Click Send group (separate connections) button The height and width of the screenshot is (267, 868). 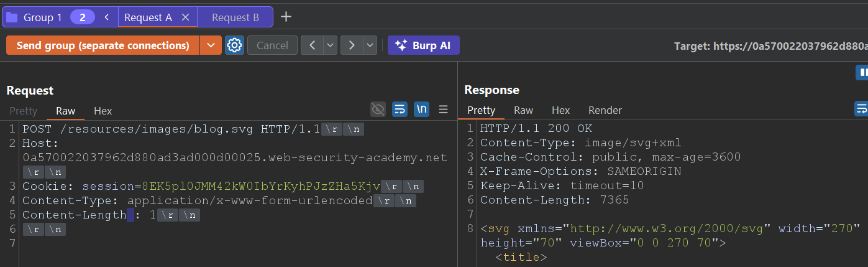pos(103,45)
